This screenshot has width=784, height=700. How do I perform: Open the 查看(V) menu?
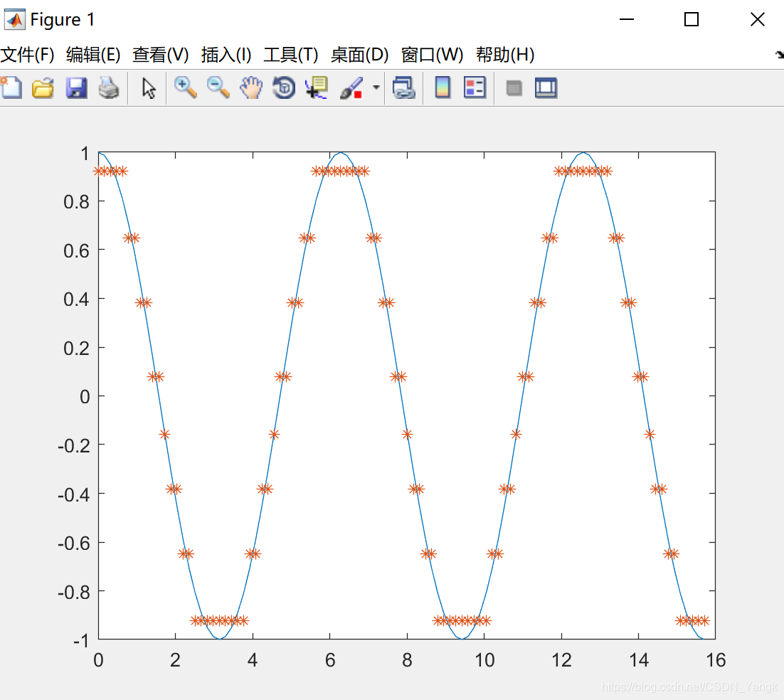pyautogui.click(x=161, y=55)
